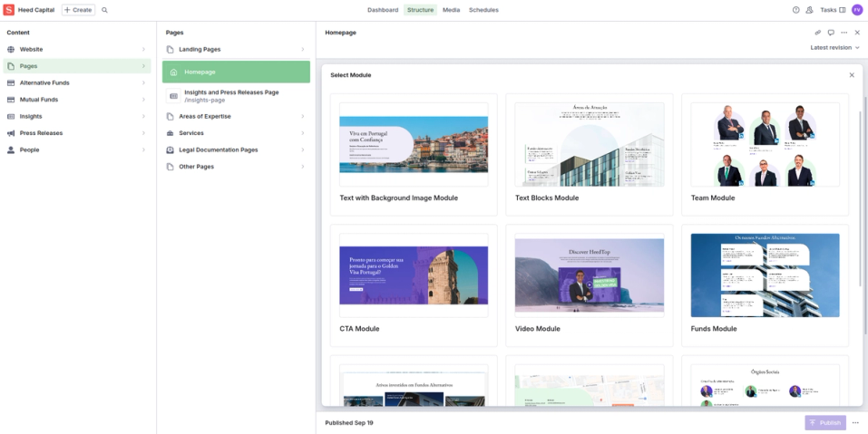This screenshot has width=868, height=434.
Task: Click the Areas of Expertise document icon
Action: [x=170, y=116]
